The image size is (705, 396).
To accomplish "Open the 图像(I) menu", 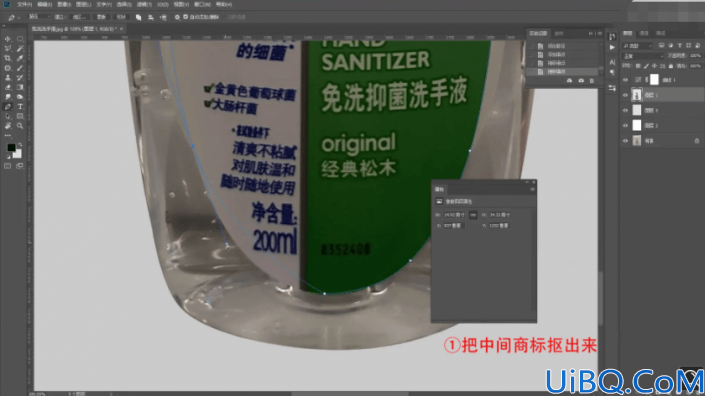I will pos(64,4).
